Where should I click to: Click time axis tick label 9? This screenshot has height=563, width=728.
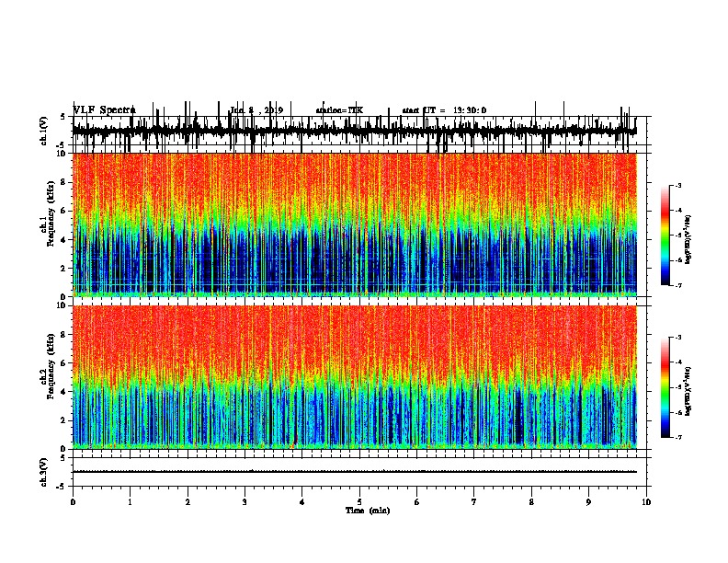[x=588, y=502]
